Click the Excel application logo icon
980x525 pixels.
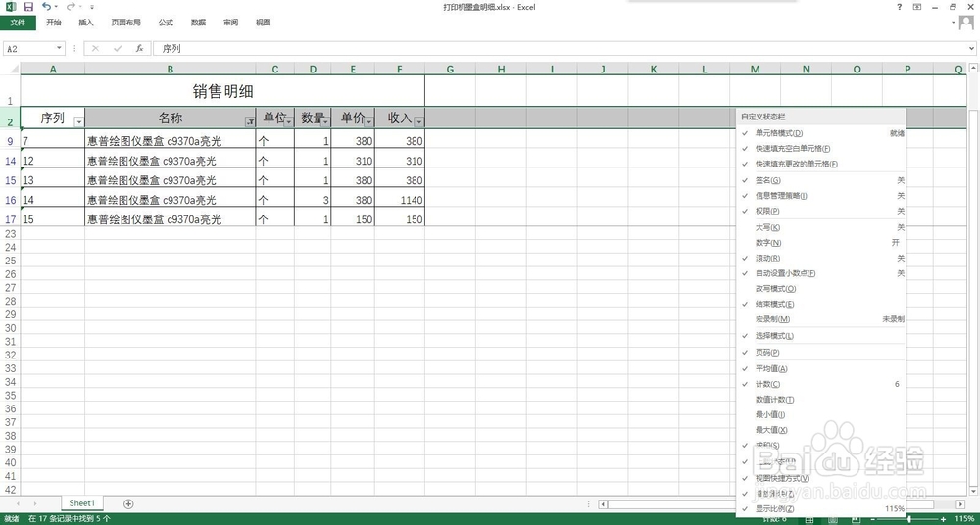[x=11, y=7]
